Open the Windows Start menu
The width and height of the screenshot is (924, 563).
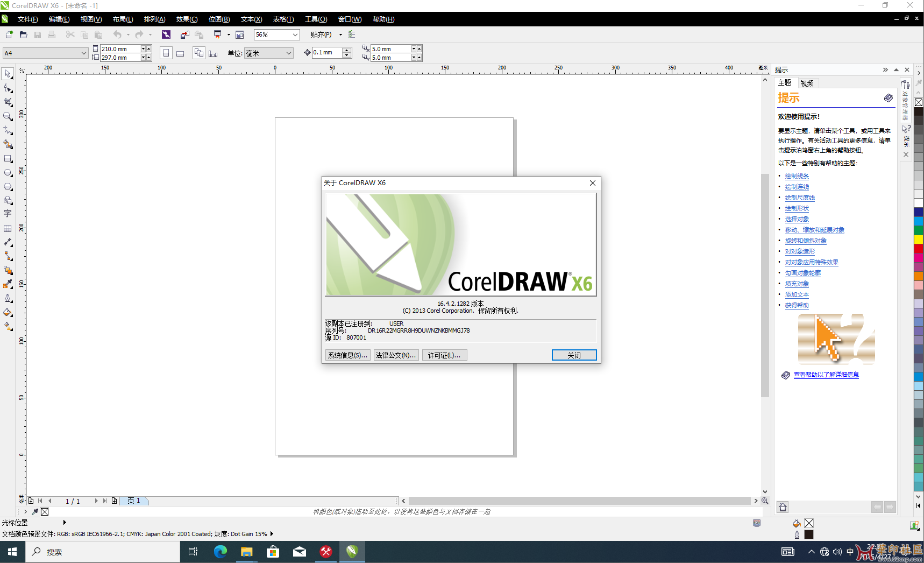(x=12, y=552)
